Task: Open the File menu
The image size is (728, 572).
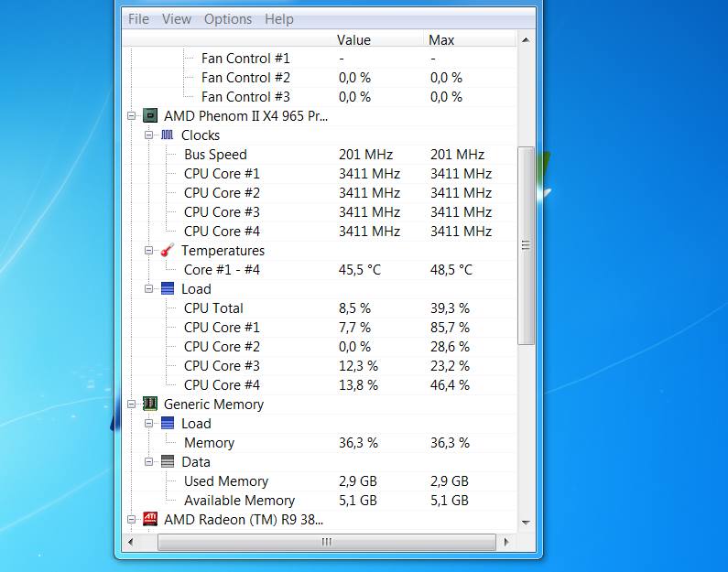Action: (x=138, y=19)
